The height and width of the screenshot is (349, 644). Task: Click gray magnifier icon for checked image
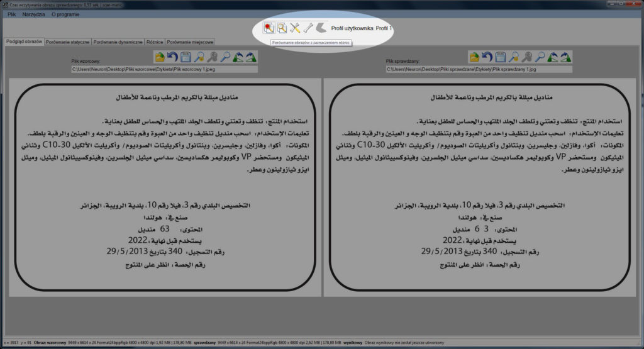[x=526, y=57]
